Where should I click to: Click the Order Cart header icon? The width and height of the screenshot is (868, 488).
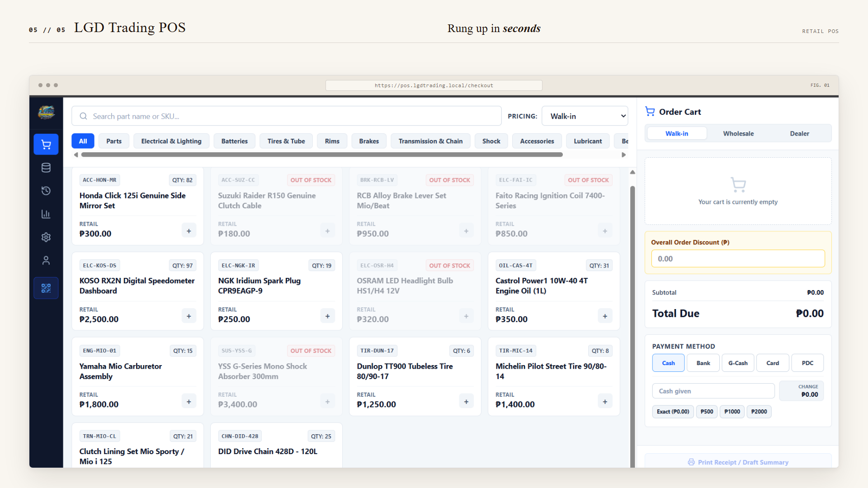tap(650, 111)
